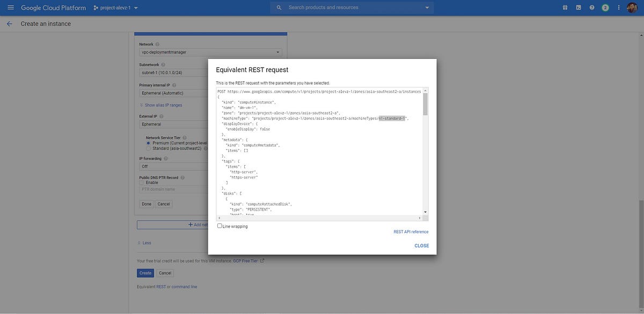
Task: Open the help question-mark icon
Action: (x=591, y=8)
